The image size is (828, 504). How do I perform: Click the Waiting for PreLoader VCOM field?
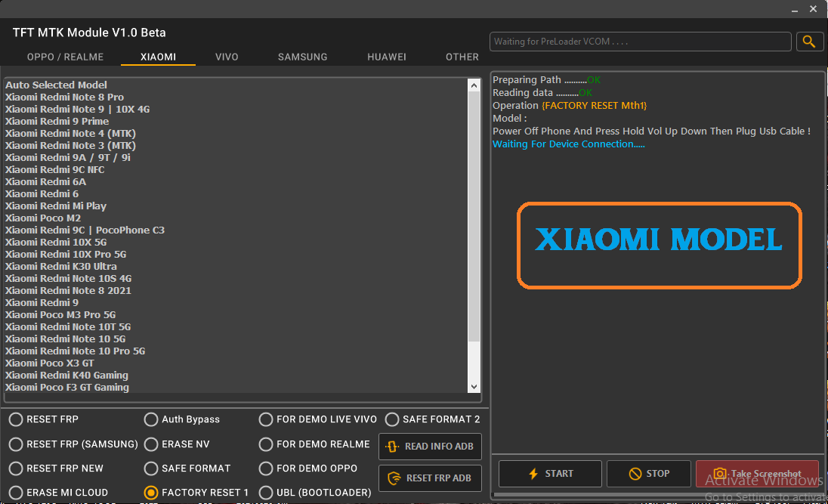click(640, 42)
